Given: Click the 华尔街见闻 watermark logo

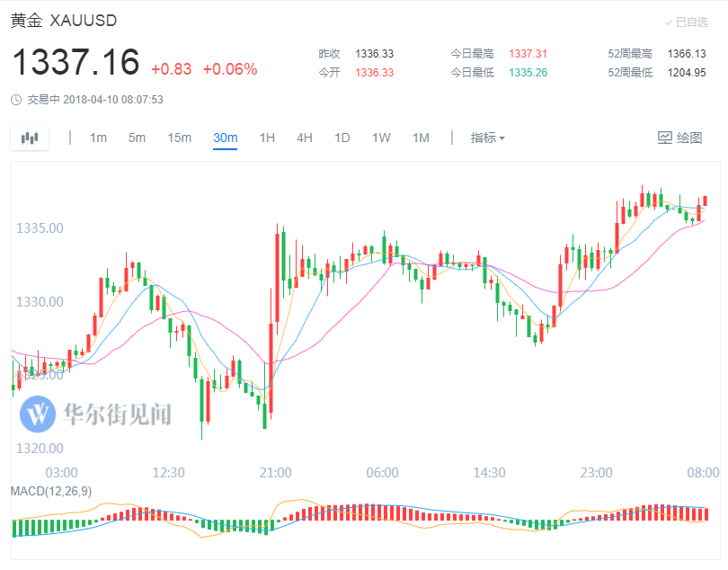Looking at the screenshot, I should tap(96, 414).
